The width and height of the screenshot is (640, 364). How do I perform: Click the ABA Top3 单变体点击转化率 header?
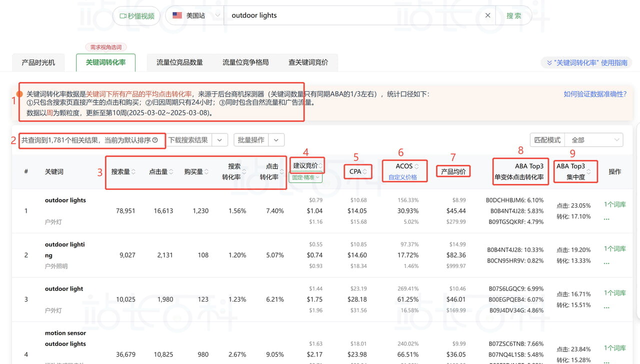coord(519,171)
